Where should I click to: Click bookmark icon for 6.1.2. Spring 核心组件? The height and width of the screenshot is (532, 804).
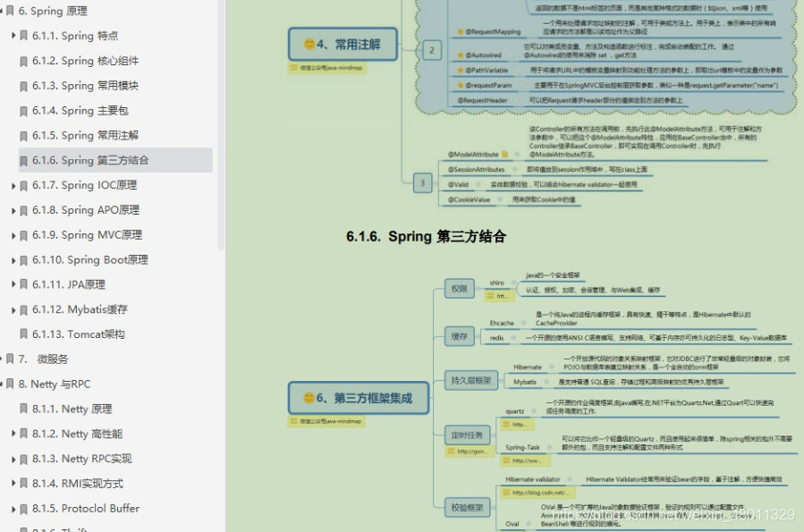[23, 61]
